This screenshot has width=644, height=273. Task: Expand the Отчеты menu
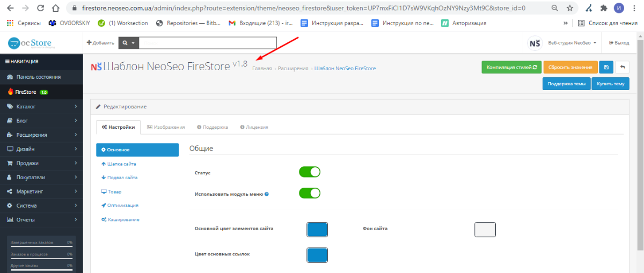coord(41,220)
